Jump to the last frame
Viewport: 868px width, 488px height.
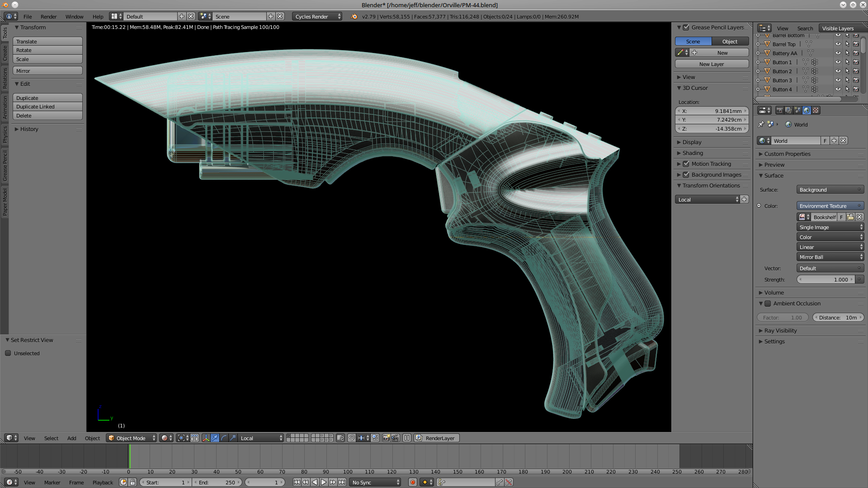click(x=342, y=482)
